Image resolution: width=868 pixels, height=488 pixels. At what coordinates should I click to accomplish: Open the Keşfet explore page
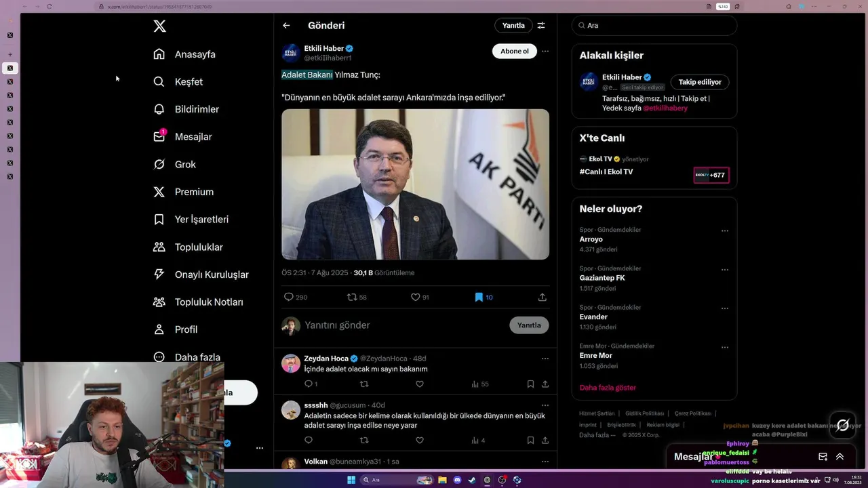[x=178, y=81]
